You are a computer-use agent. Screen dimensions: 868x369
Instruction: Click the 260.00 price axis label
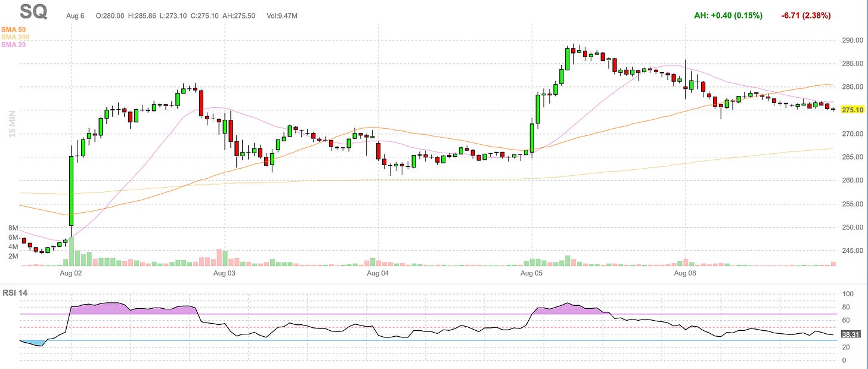point(852,180)
